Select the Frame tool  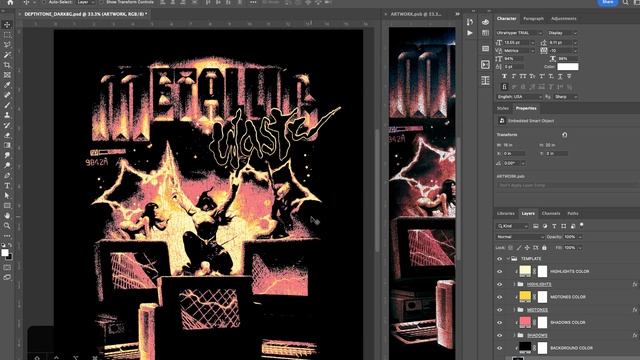pos(7,75)
